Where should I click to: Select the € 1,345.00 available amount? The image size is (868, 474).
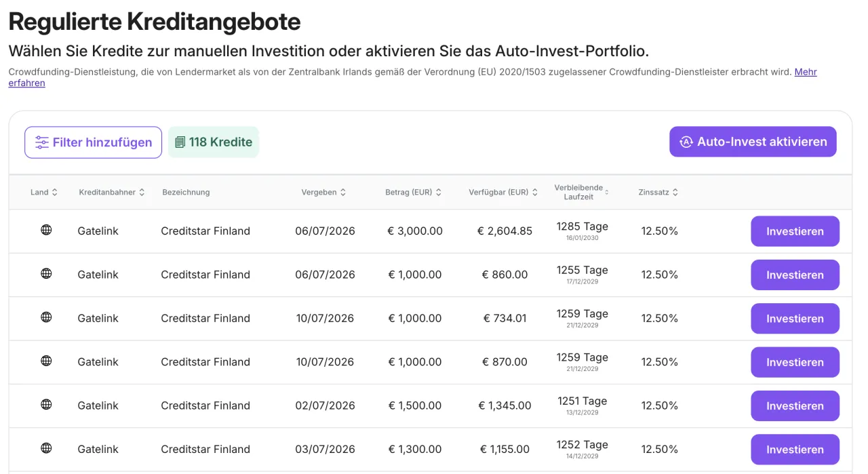tap(505, 406)
